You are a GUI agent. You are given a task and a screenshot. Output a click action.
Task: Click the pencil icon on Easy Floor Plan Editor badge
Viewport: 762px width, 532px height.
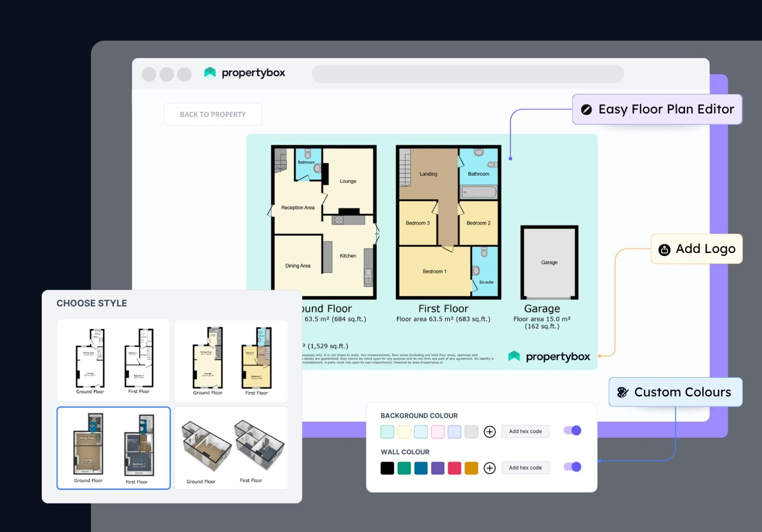(587, 109)
